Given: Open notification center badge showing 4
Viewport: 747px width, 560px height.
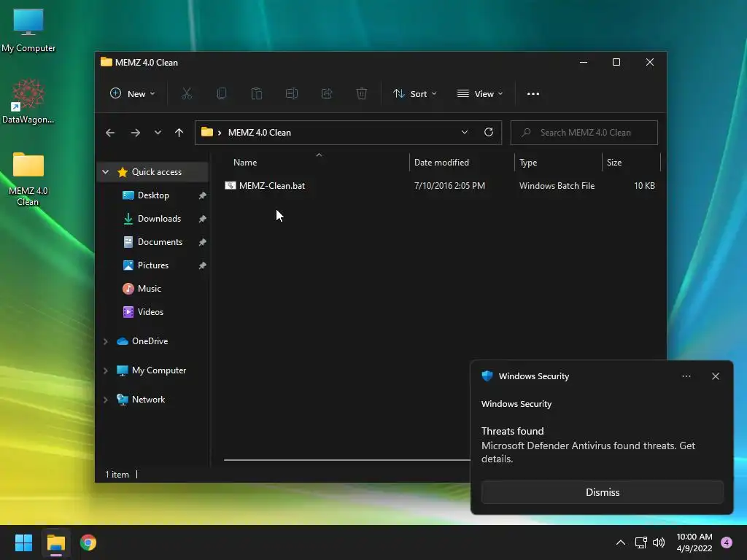Looking at the screenshot, I should 727,542.
